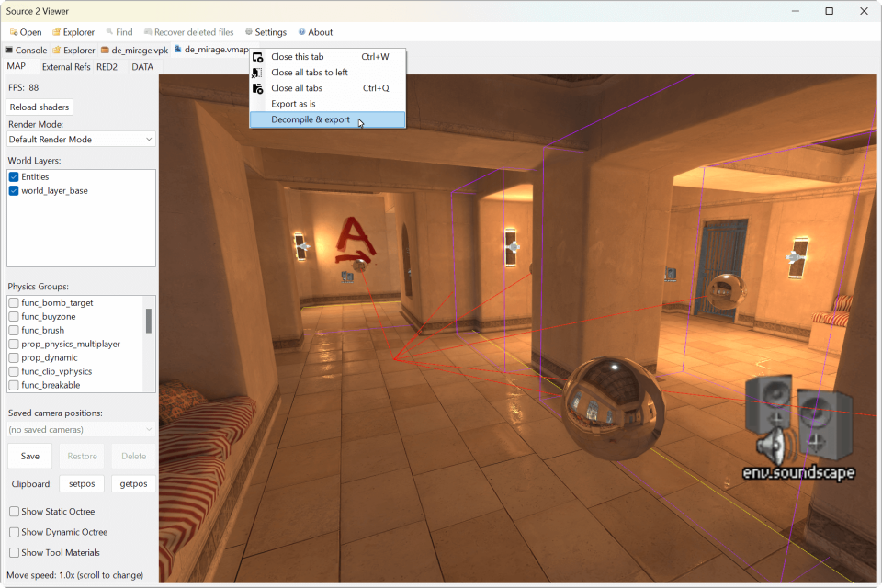The width and height of the screenshot is (882, 588).
Task: Switch to the External Refs tab
Action: pyautogui.click(x=65, y=66)
